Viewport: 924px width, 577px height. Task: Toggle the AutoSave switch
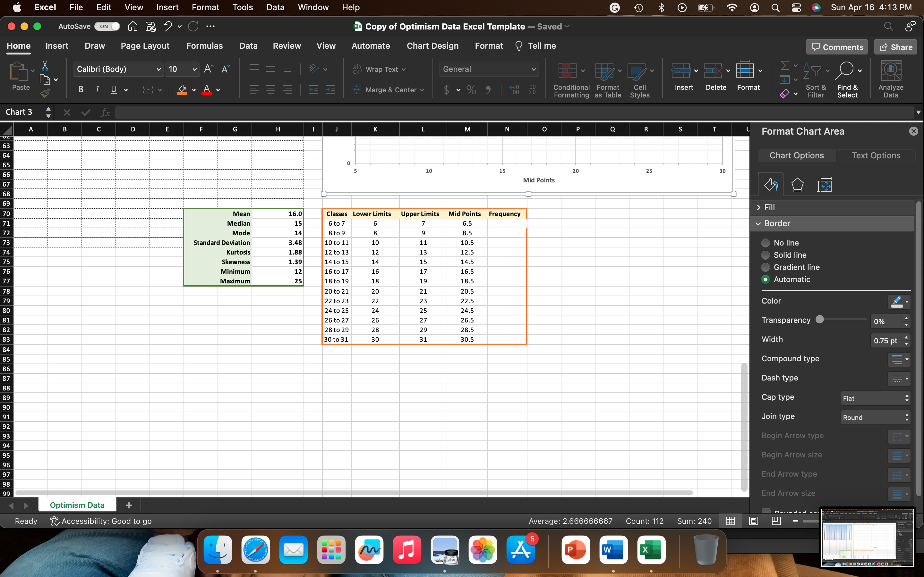point(107,26)
